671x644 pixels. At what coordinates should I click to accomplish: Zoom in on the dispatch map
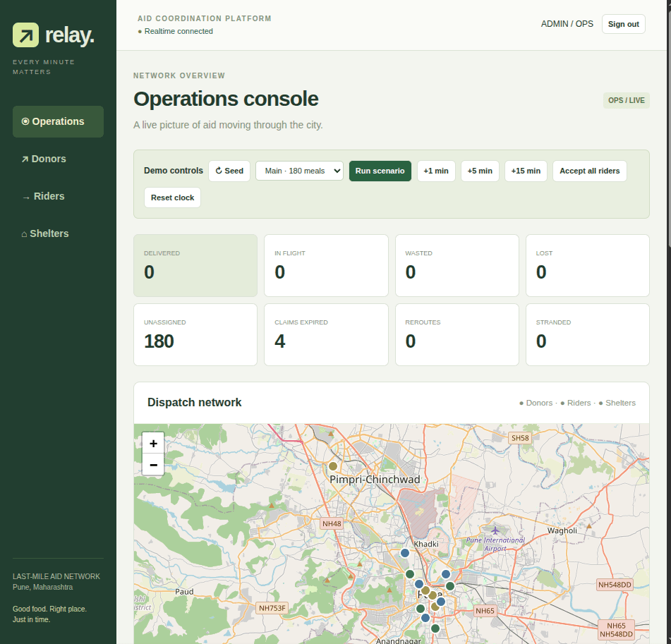point(153,443)
